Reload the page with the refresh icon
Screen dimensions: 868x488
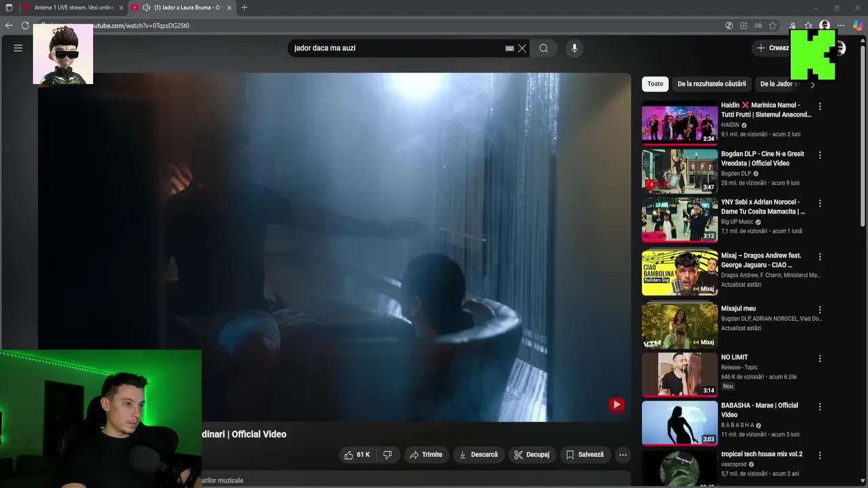[25, 26]
